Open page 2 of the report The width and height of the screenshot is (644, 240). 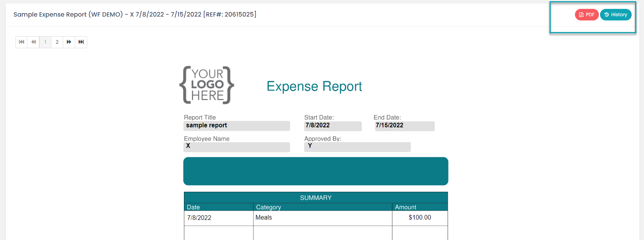coord(57,42)
